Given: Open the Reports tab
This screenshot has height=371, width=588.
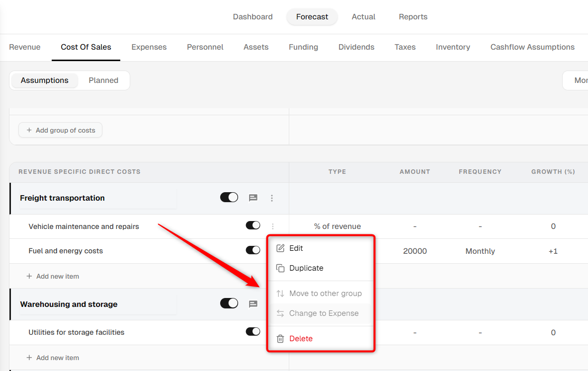Looking at the screenshot, I should (x=413, y=17).
